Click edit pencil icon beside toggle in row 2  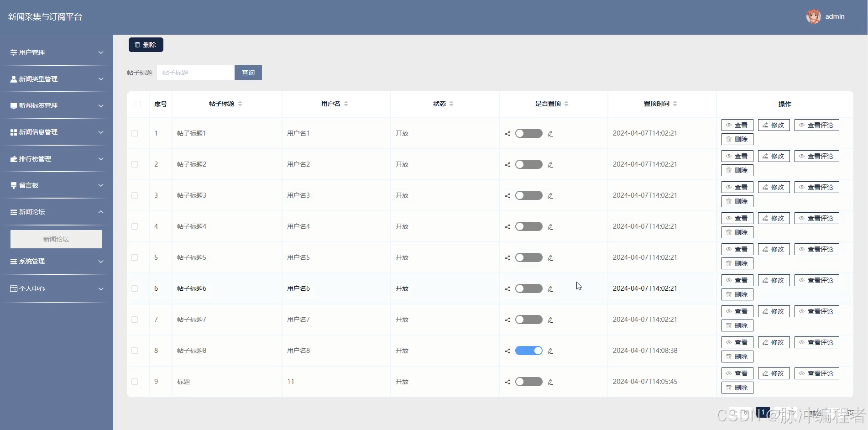coord(550,165)
